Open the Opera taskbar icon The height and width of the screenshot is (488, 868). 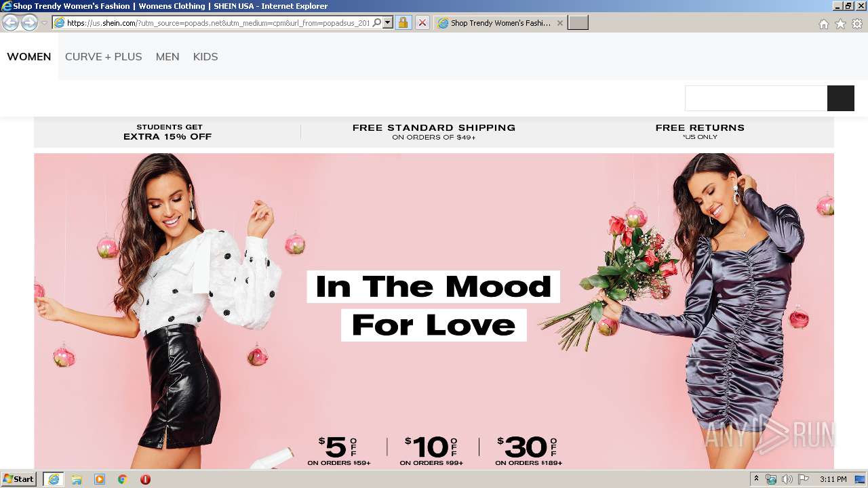click(x=145, y=479)
